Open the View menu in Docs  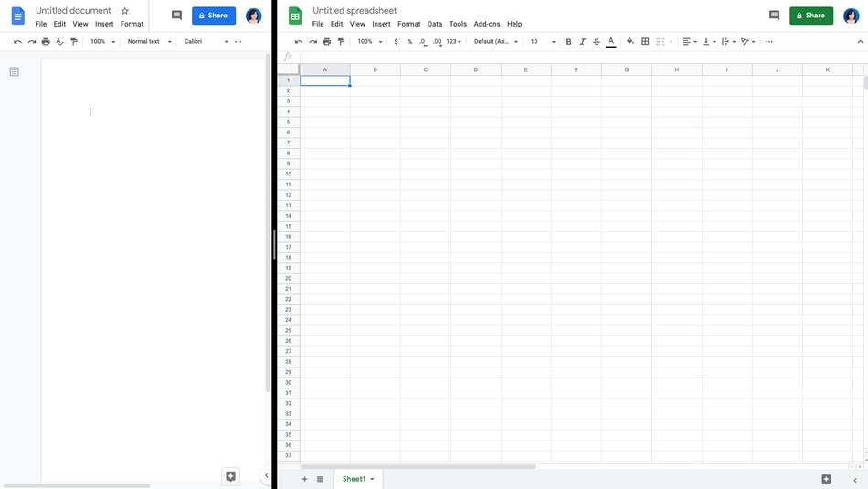click(x=80, y=24)
